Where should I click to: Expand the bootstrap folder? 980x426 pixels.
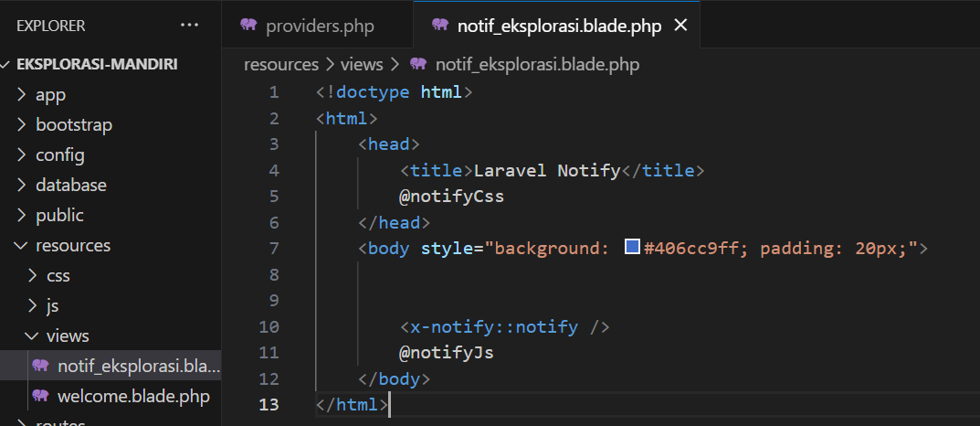(73, 124)
